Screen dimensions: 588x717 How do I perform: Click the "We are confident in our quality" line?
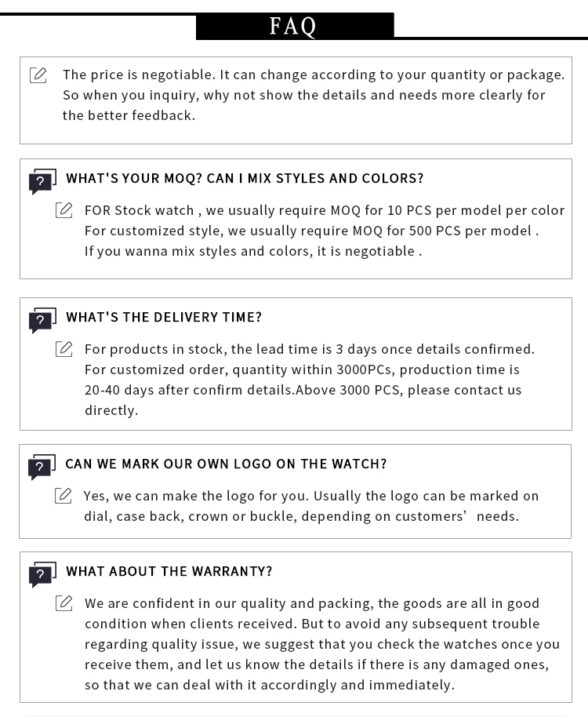(312, 603)
